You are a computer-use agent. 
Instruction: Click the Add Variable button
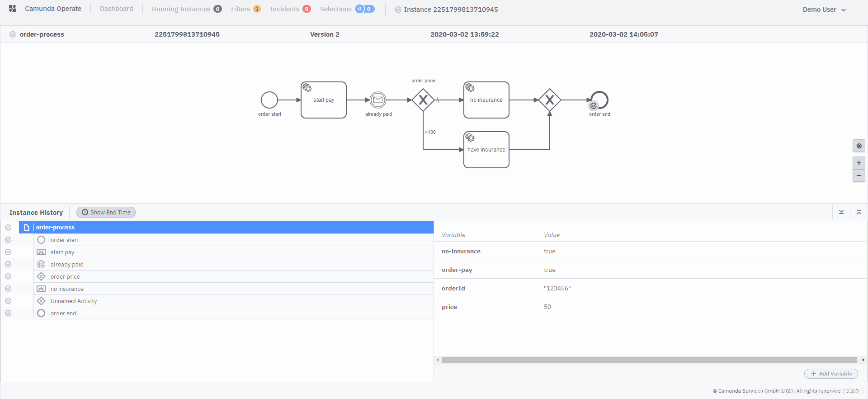831,374
